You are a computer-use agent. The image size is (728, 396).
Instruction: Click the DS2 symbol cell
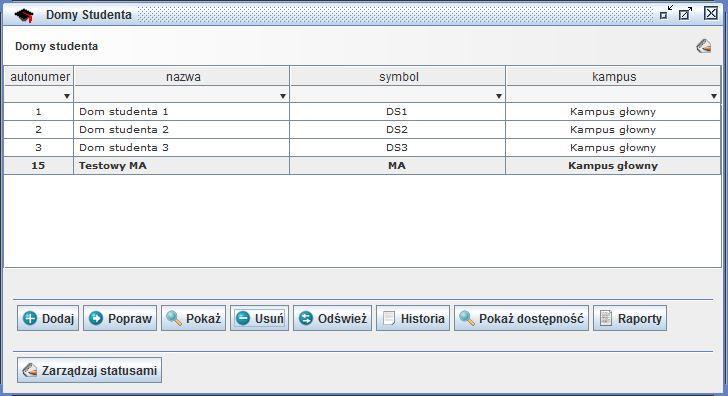click(x=397, y=130)
